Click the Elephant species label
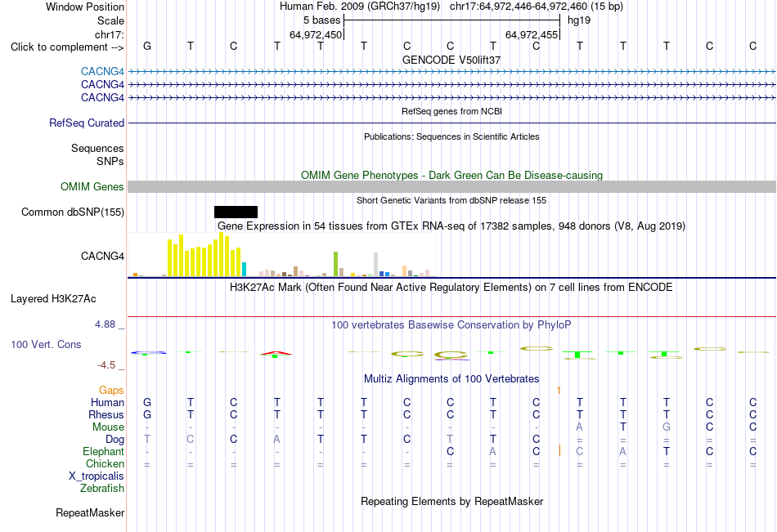This screenshot has width=777, height=532. click(104, 451)
